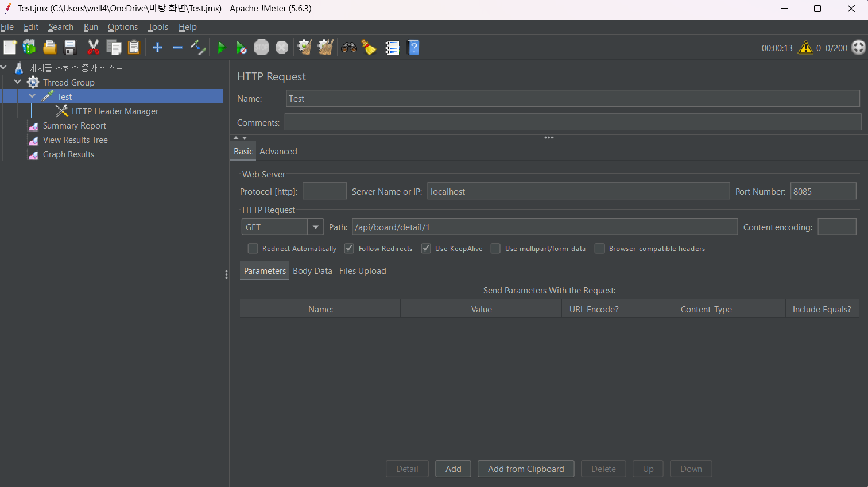
Task: Click the Clear All results icon
Action: 325,48
